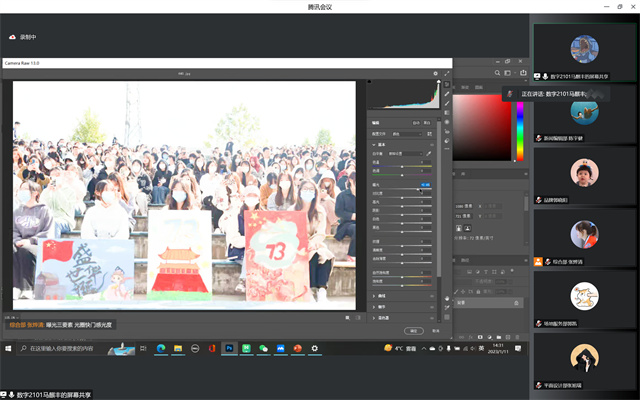Click the highlighted exposure value field
The width and height of the screenshot is (640, 400).
(425, 184)
